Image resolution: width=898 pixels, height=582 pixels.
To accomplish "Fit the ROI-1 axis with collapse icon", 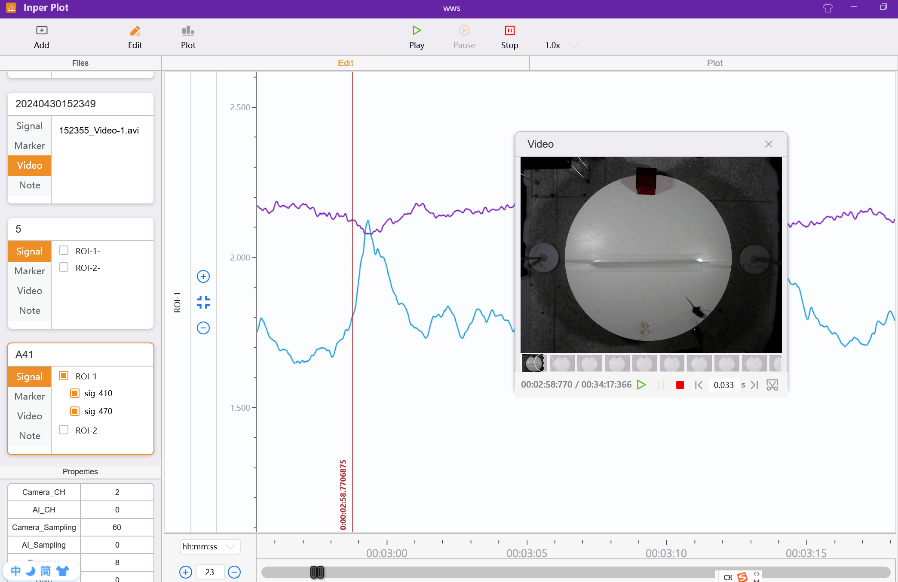I will 203,302.
